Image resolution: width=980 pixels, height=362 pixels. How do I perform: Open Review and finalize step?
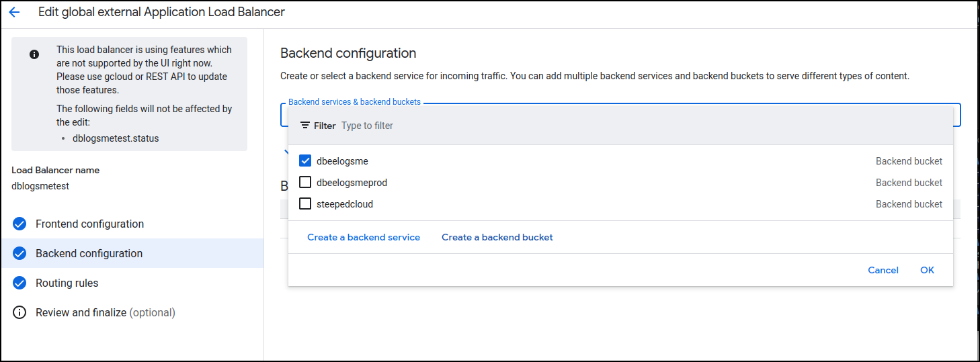click(105, 312)
